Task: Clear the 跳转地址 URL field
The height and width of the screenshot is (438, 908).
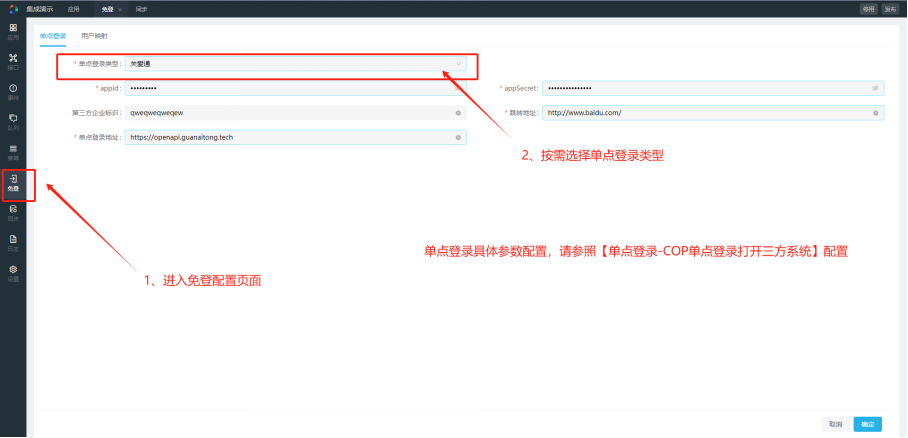Action: click(x=876, y=113)
